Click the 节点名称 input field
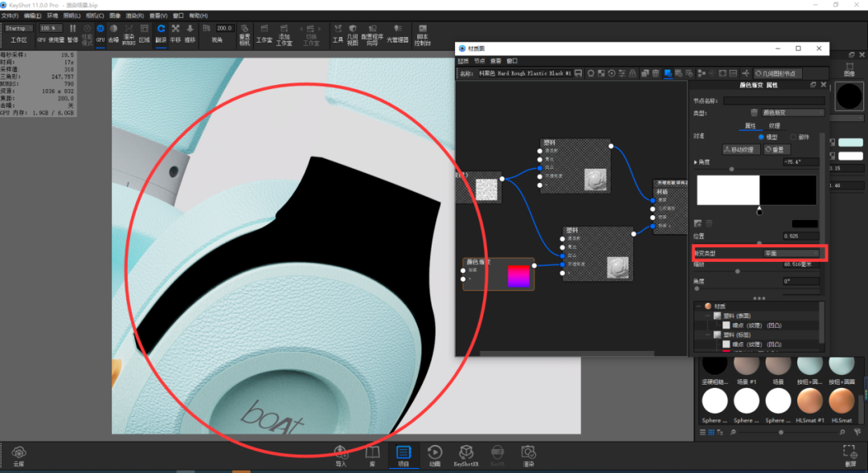Viewport: 868px width, 473px height. point(773,100)
